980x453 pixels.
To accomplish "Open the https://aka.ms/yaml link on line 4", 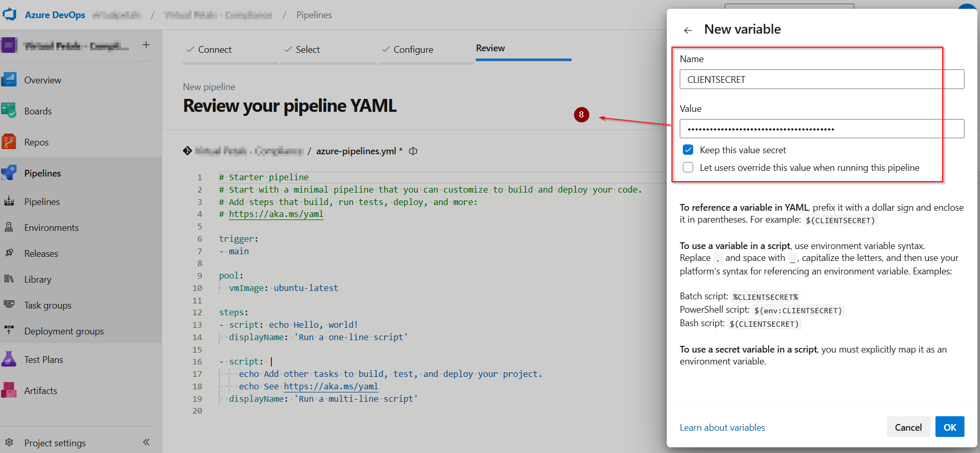I will [x=276, y=214].
